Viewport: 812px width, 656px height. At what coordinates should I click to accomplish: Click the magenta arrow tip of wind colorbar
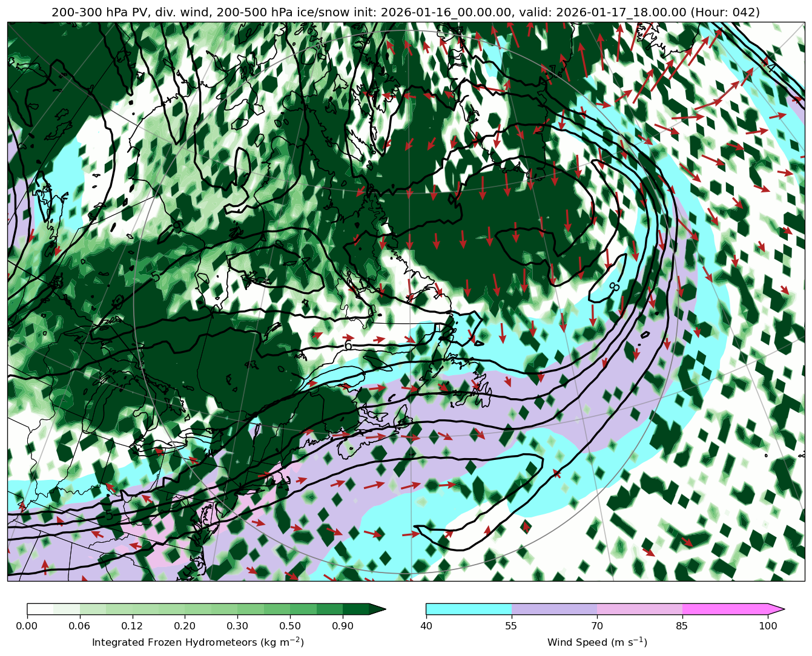point(777,609)
